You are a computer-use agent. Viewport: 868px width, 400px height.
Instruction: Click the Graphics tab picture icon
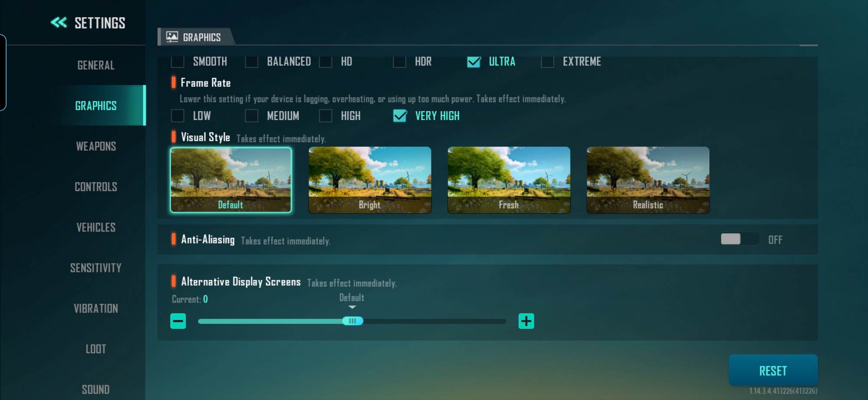[172, 37]
